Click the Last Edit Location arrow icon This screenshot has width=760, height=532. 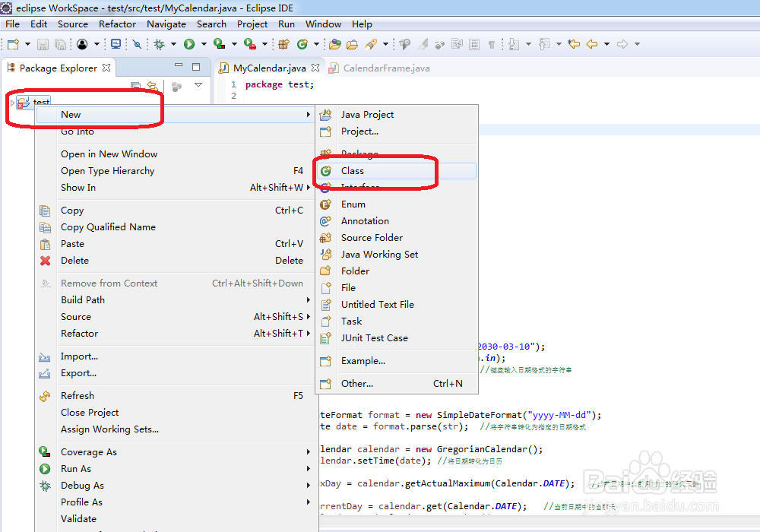574,44
